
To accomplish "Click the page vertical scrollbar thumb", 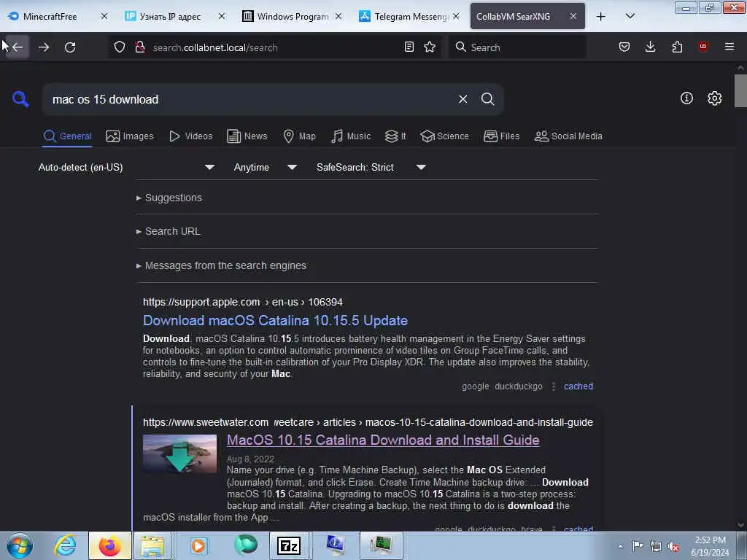I will pyautogui.click(x=740, y=91).
